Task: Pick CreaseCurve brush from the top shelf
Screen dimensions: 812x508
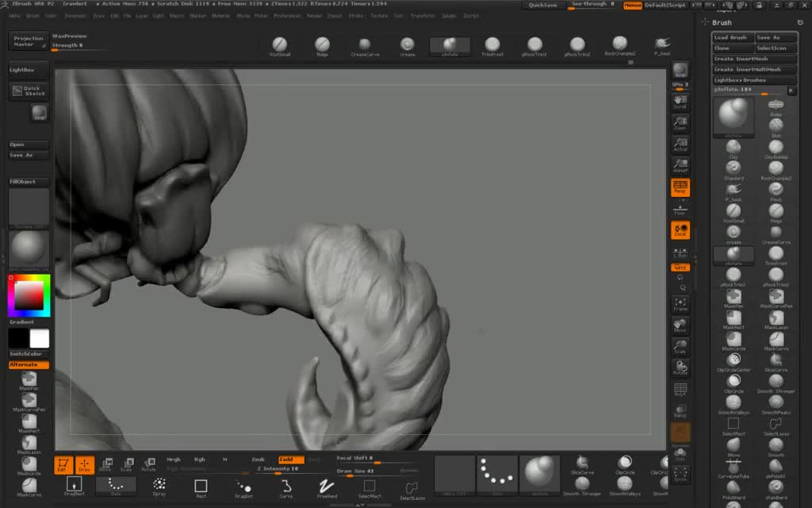Action: pos(365,46)
